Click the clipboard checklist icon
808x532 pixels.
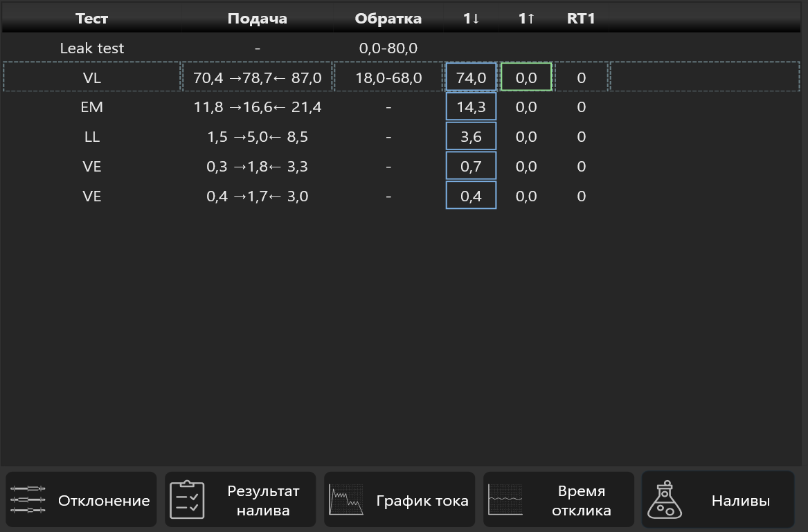pos(187,499)
